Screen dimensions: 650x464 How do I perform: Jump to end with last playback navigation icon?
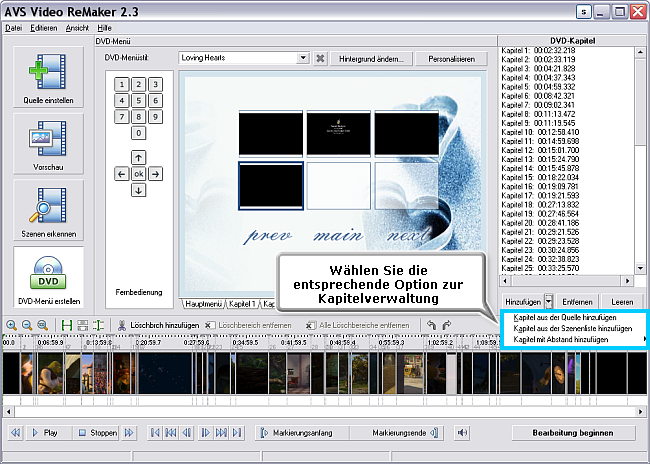237,432
